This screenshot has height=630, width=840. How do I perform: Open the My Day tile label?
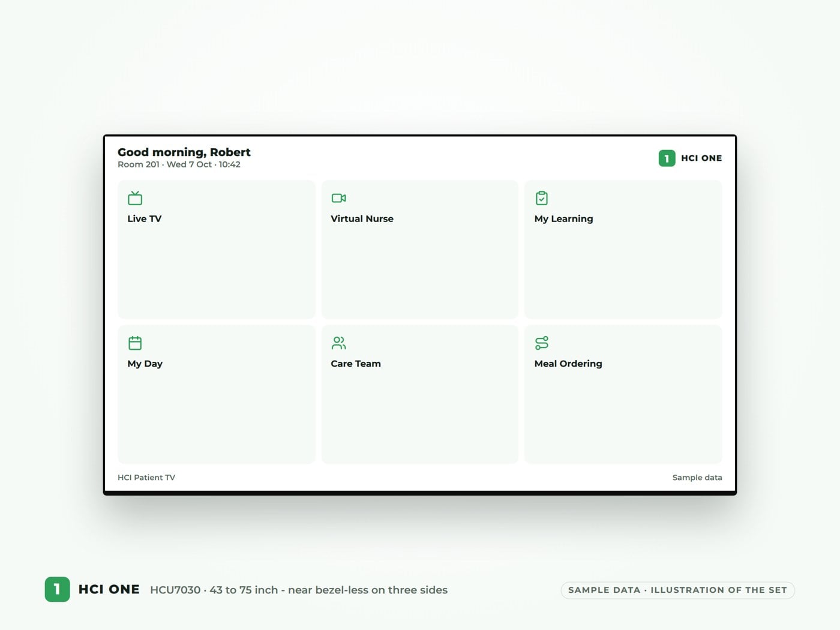[145, 364]
